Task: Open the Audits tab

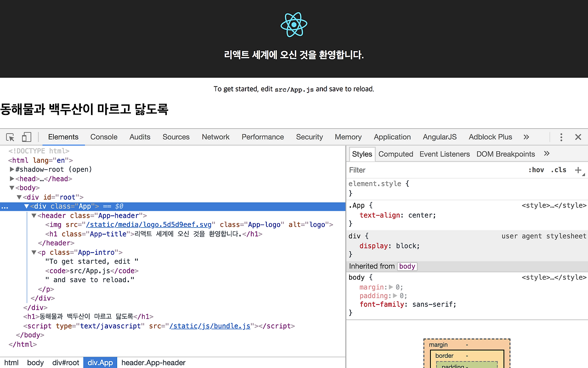Action: tap(140, 137)
